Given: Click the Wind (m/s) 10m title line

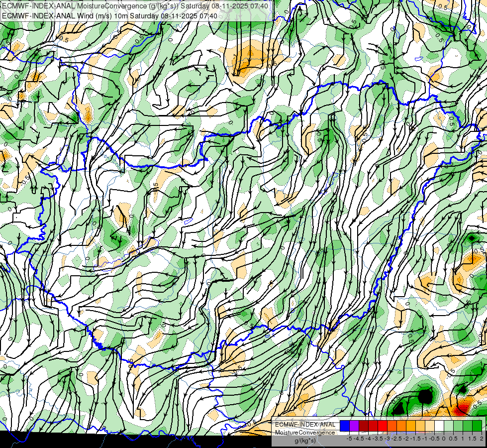Looking at the screenshot, I should pyautogui.click(x=109, y=16).
